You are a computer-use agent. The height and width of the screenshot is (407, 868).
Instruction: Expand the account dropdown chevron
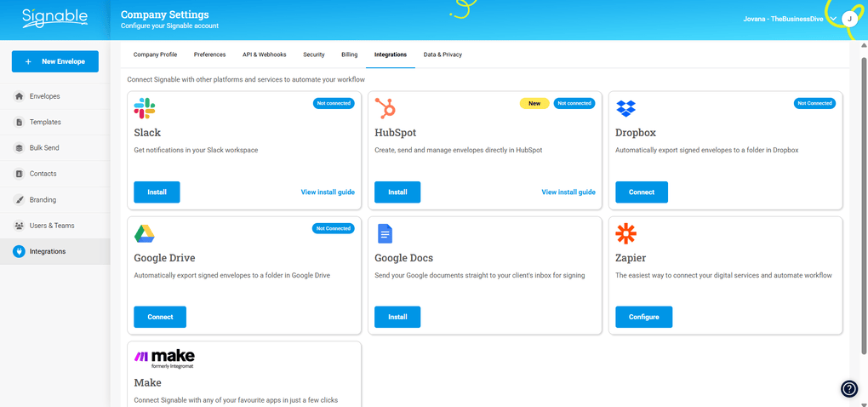click(833, 19)
